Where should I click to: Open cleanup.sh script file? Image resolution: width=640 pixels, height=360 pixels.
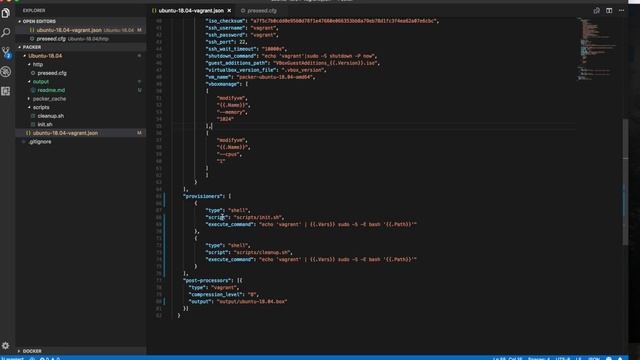pyautogui.click(x=81, y=116)
